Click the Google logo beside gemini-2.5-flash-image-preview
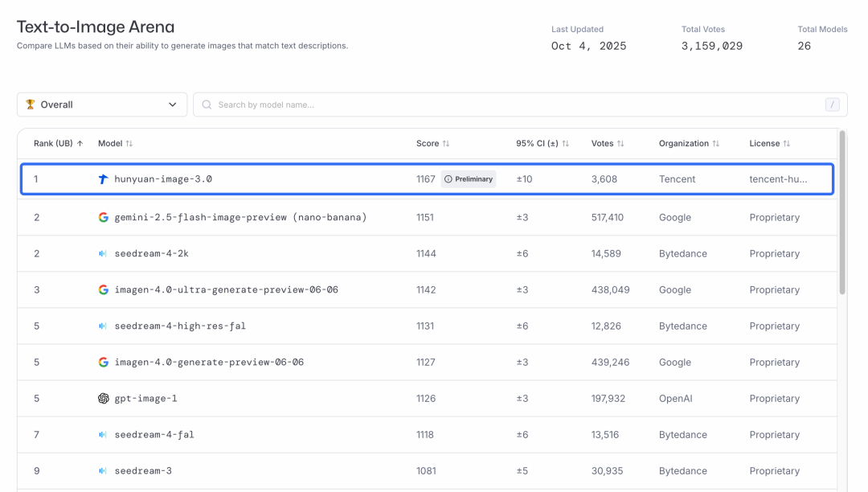The width and height of the screenshot is (868, 492). 103,217
